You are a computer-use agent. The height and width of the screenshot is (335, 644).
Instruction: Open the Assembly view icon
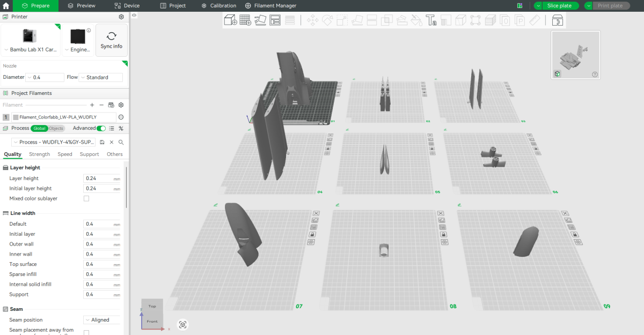[x=558, y=20]
